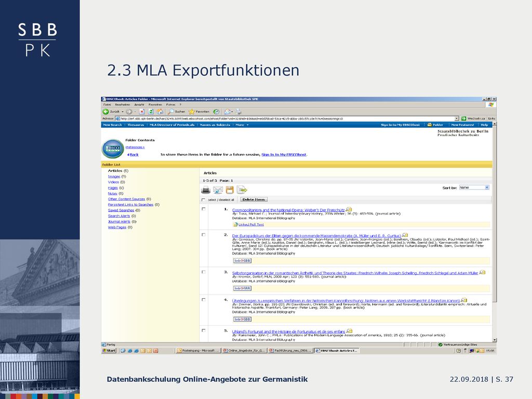Click the folder icon beside Überlegungen article

tap(464, 300)
